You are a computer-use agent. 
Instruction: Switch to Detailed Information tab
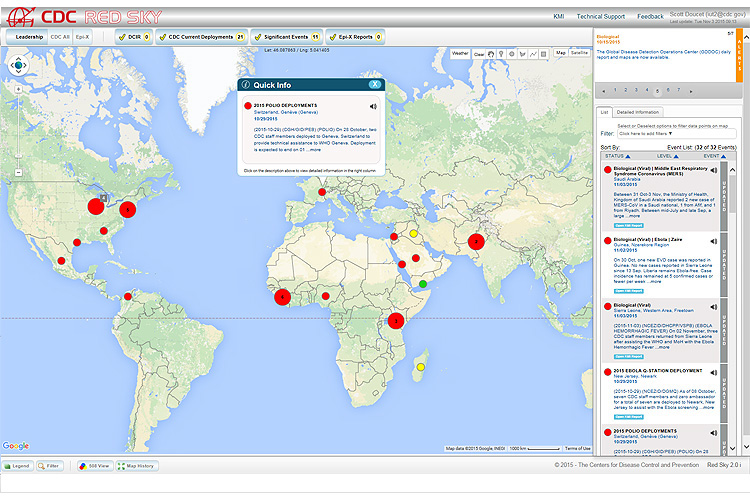tap(637, 112)
